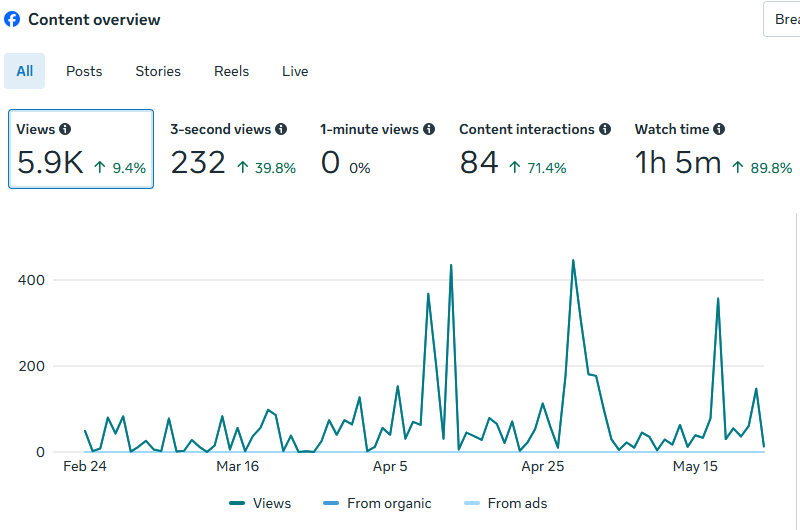
Task: Switch to the Stories tab
Action: point(158,71)
